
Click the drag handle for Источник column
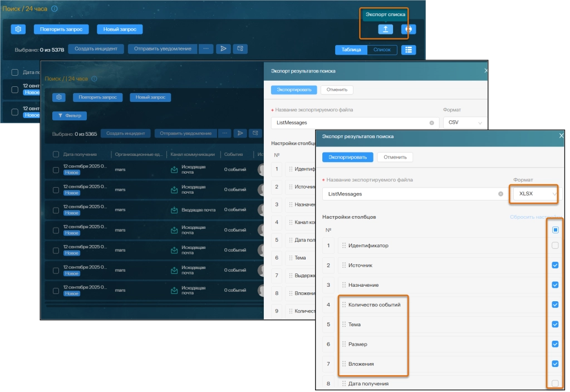click(344, 266)
